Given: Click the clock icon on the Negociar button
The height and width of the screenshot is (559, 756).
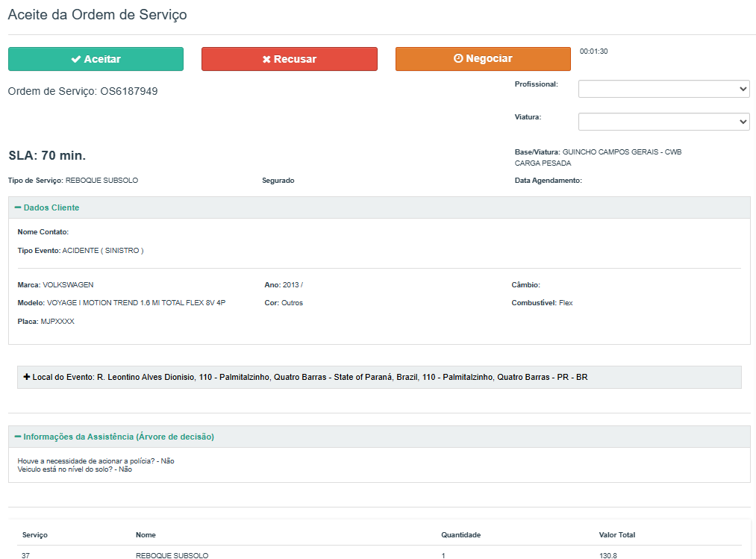Looking at the screenshot, I should point(458,59).
